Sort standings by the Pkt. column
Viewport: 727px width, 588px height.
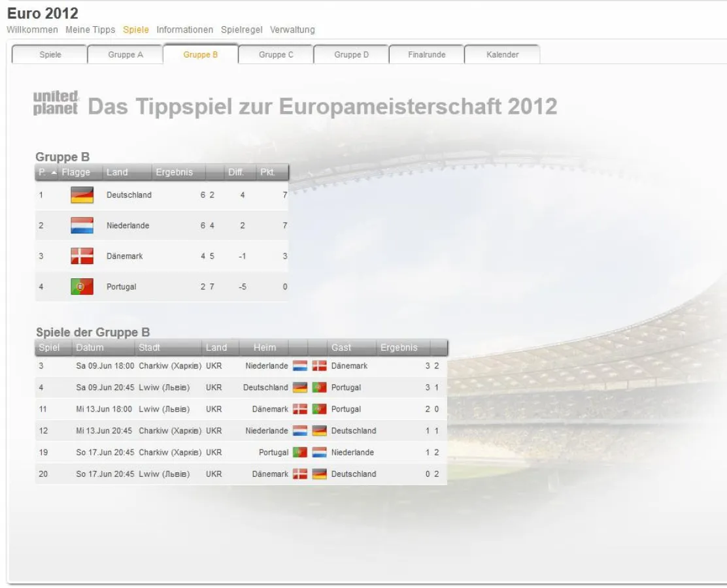pyautogui.click(x=273, y=172)
